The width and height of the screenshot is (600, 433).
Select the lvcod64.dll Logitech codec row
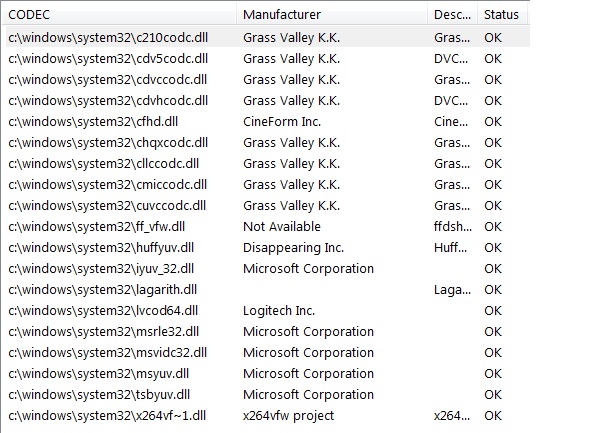tap(103, 310)
